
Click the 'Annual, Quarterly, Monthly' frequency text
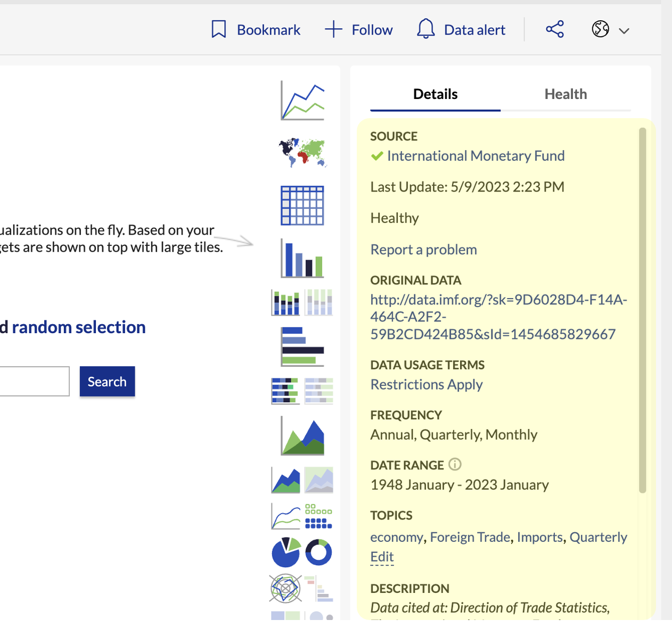point(454,435)
